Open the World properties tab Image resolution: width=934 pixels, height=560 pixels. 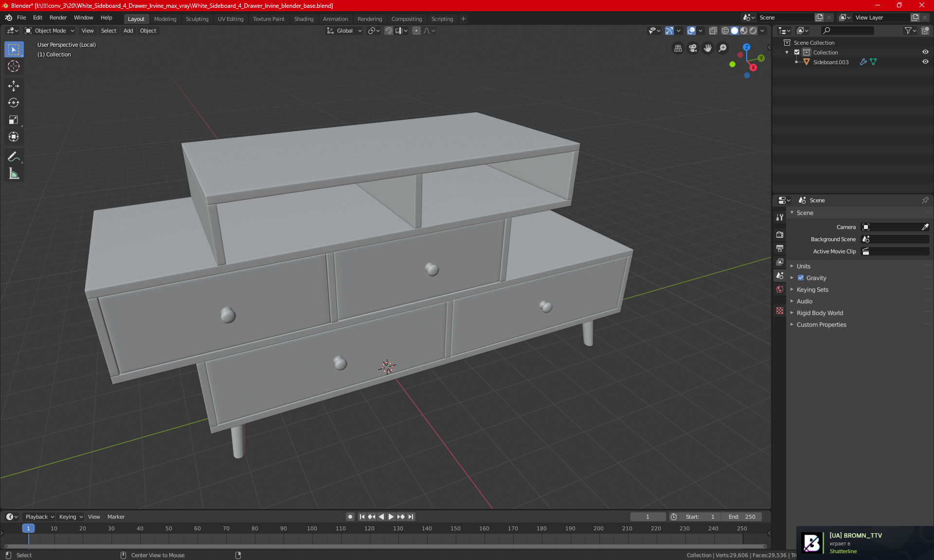pyautogui.click(x=780, y=289)
